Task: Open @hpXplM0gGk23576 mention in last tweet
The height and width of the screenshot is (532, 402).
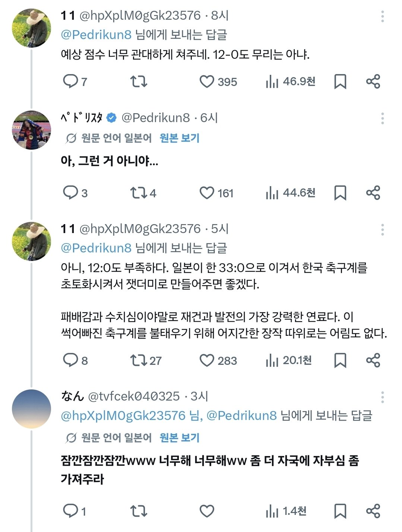Action: coord(123,415)
